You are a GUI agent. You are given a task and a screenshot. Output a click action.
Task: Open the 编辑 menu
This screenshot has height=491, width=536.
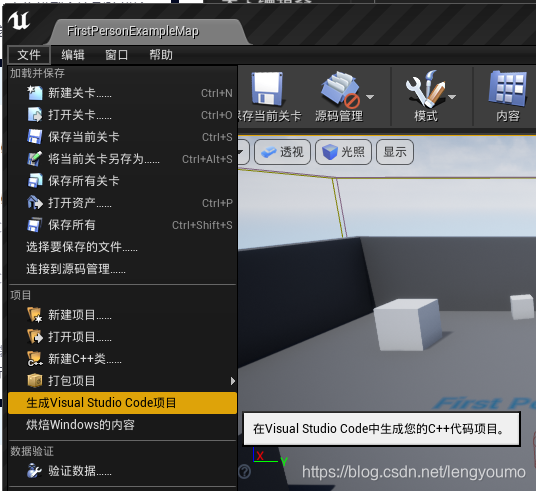(73, 55)
